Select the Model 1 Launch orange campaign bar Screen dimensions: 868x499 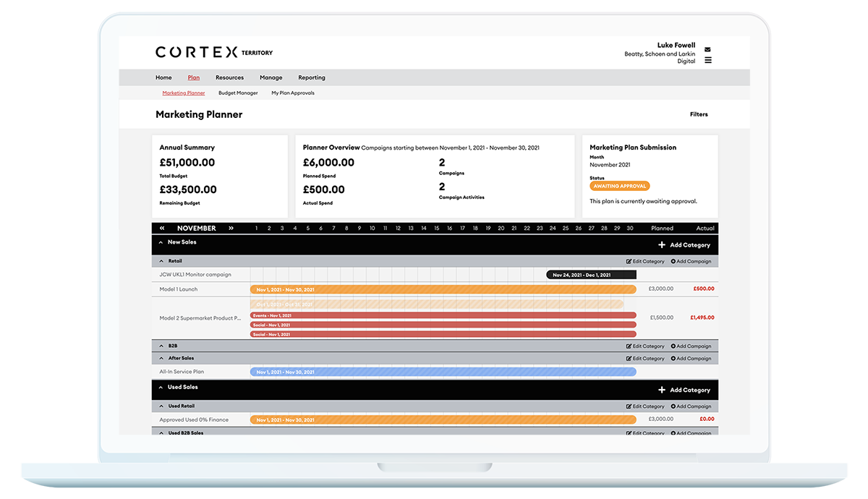pyautogui.click(x=443, y=289)
